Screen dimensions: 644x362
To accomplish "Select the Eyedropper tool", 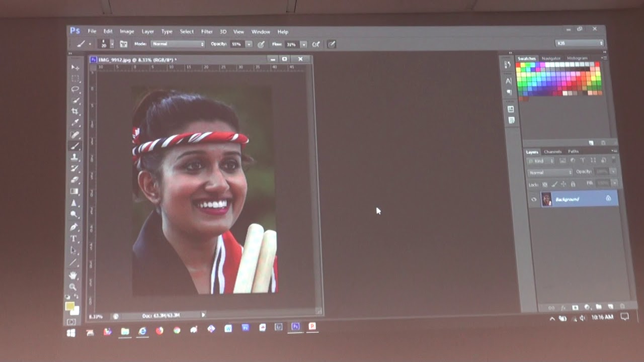I will click(x=75, y=123).
